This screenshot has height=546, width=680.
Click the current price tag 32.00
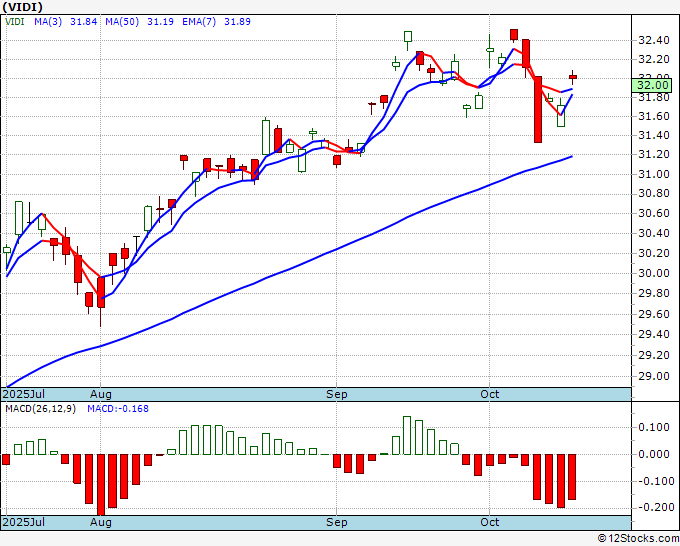pyautogui.click(x=651, y=85)
